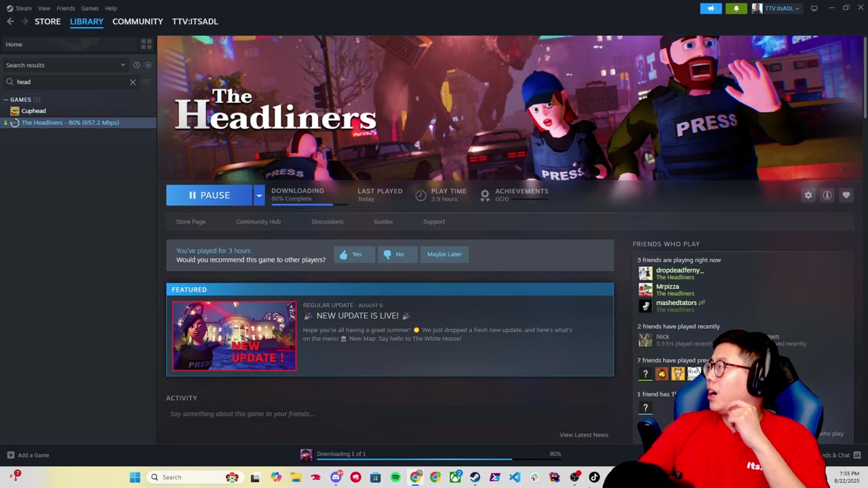This screenshot has width=868, height=488.
Task: Go back with the navigation back arrow
Action: pyautogui.click(x=10, y=22)
